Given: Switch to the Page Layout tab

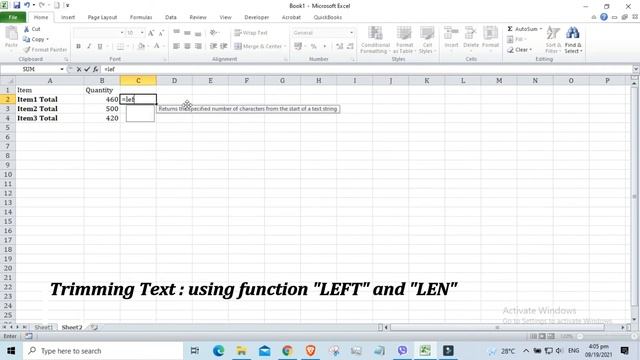Looking at the screenshot, I should click(102, 17).
